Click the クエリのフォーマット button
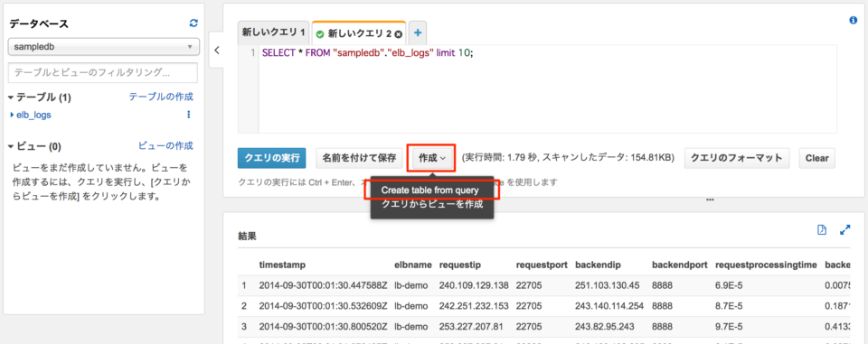This screenshot has width=868, height=344. coord(738,158)
